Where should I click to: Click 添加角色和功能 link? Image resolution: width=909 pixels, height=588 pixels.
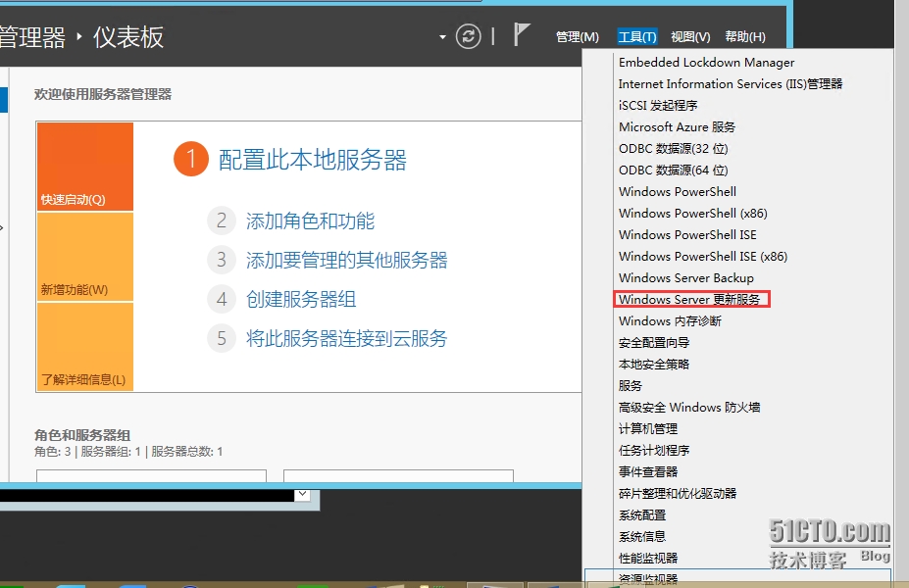coord(310,220)
